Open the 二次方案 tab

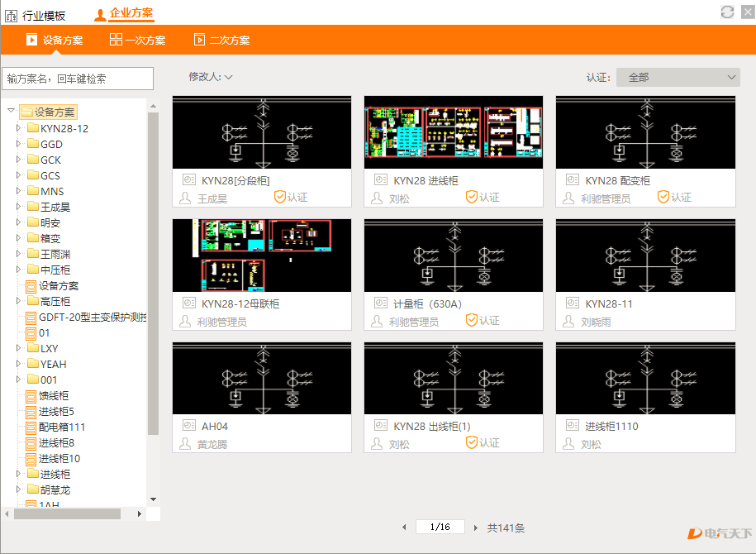tap(221, 40)
